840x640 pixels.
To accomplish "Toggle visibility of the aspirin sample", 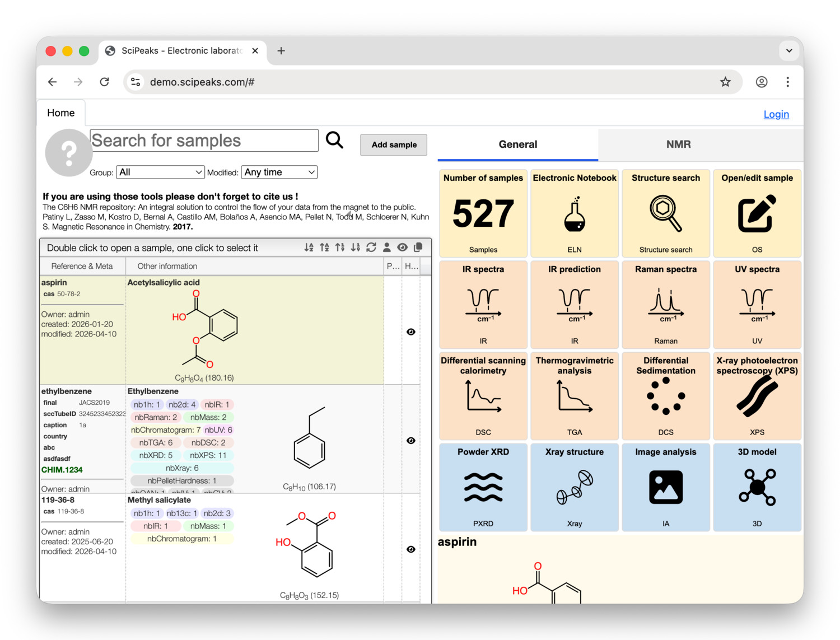I will coord(411,331).
